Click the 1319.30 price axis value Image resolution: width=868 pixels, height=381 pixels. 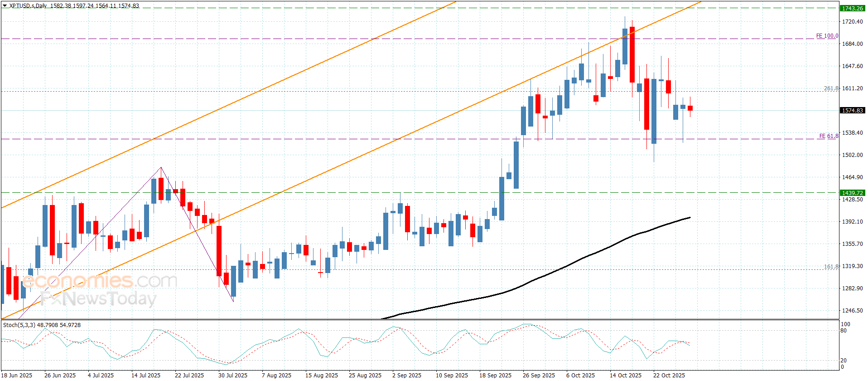point(852,266)
